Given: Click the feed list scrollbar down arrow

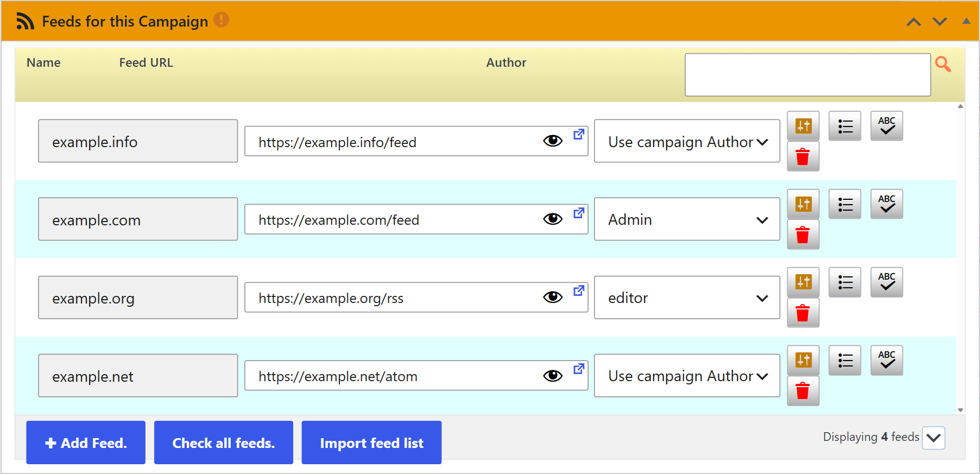Looking at the screenshot, I should tap(960, 410).
